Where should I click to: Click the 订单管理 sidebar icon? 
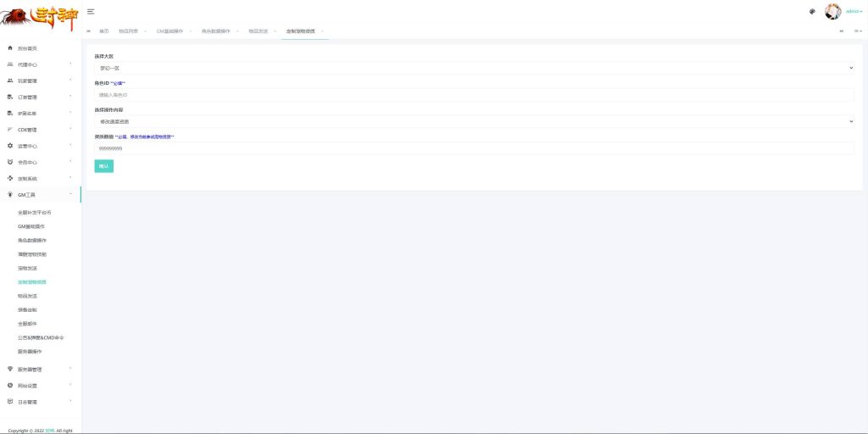click(9, 97)
